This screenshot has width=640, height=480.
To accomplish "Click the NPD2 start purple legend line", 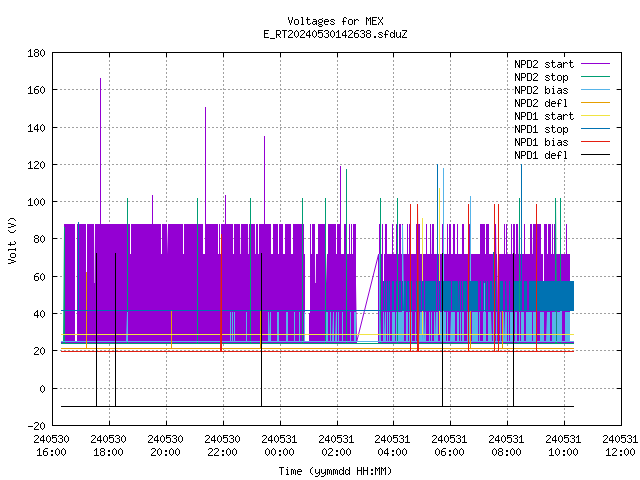I will [x=595, y=64].
